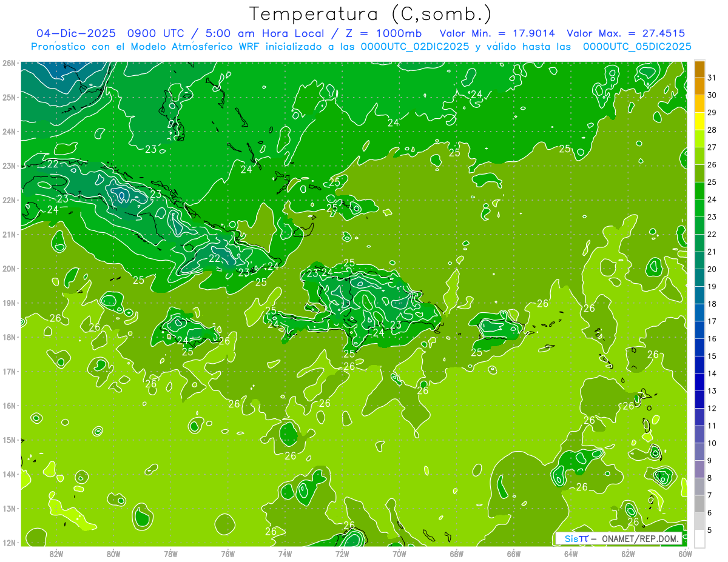Click the 70W longitude axis label
The image size is (728, 562).
(399, 554)
